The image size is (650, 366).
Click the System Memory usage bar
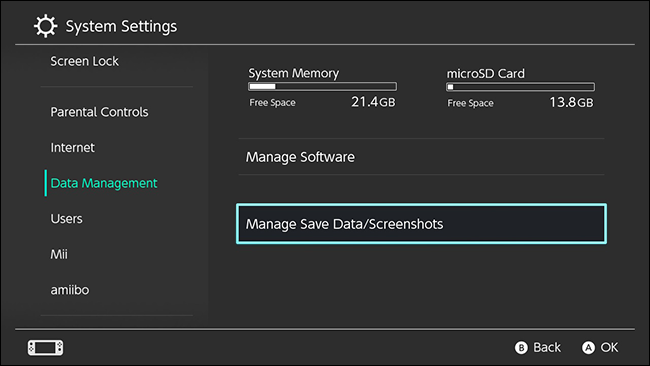tap(323, 87)
